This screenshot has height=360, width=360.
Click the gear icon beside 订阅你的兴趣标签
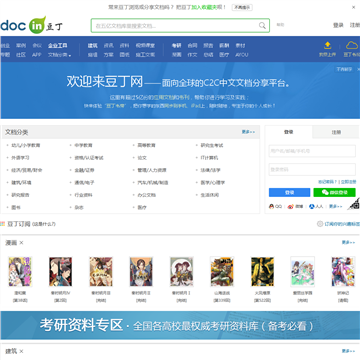pyautogui.click(x=320, y=224)
